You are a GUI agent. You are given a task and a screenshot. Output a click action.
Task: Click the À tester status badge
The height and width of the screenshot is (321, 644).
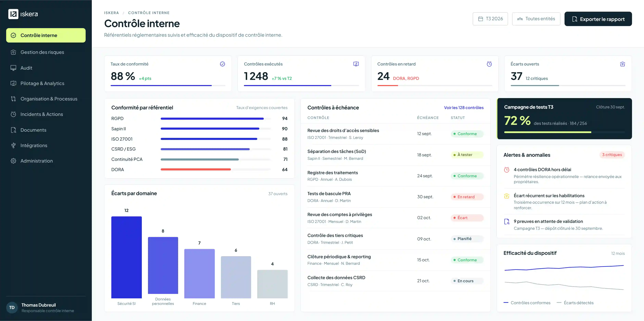467,155
